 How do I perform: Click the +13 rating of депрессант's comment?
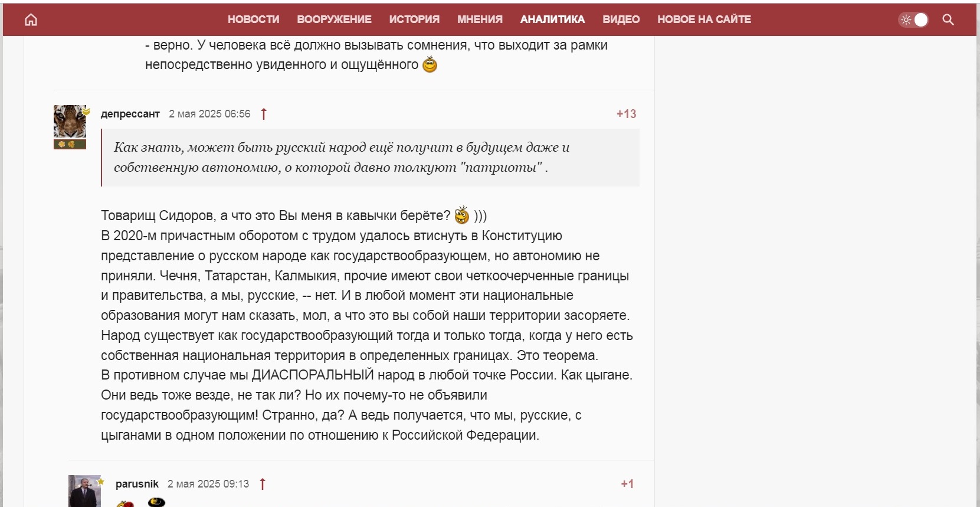[x=626, y=114]
